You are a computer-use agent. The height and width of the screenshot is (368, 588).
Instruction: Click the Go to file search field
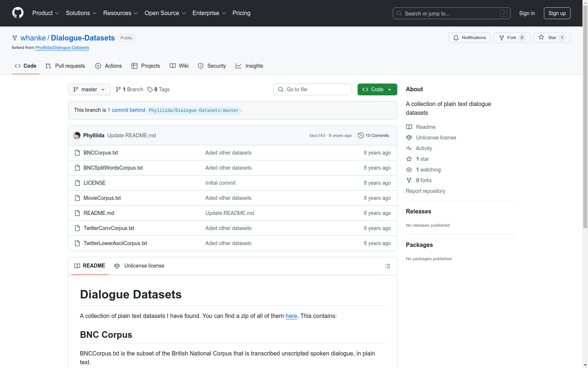312,89
